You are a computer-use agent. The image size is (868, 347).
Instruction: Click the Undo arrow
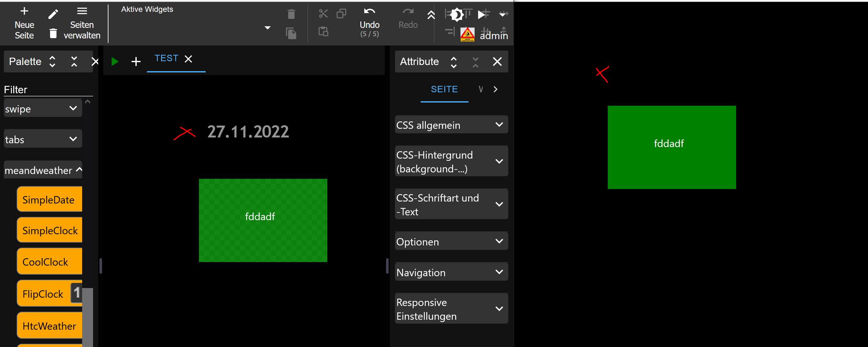369,12
